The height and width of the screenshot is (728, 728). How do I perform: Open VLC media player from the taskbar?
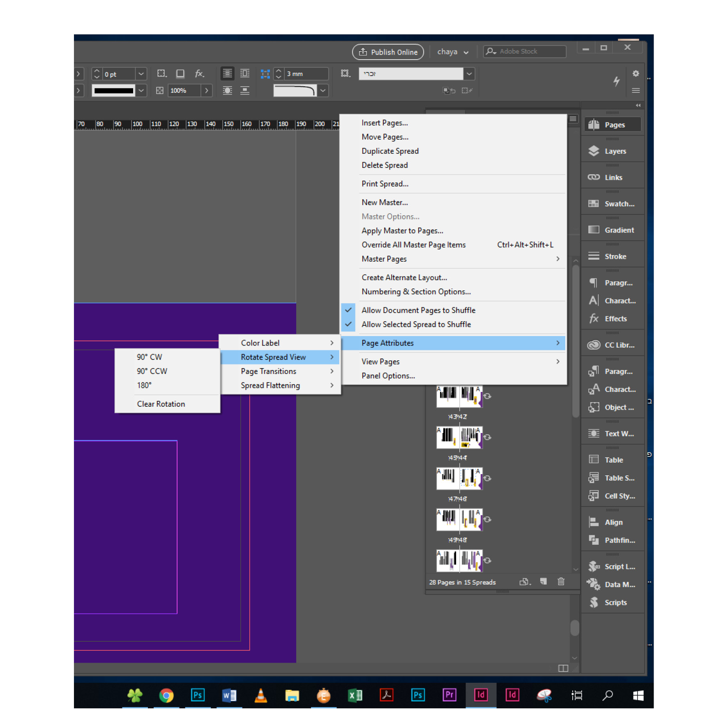click(x=261, y=696)
